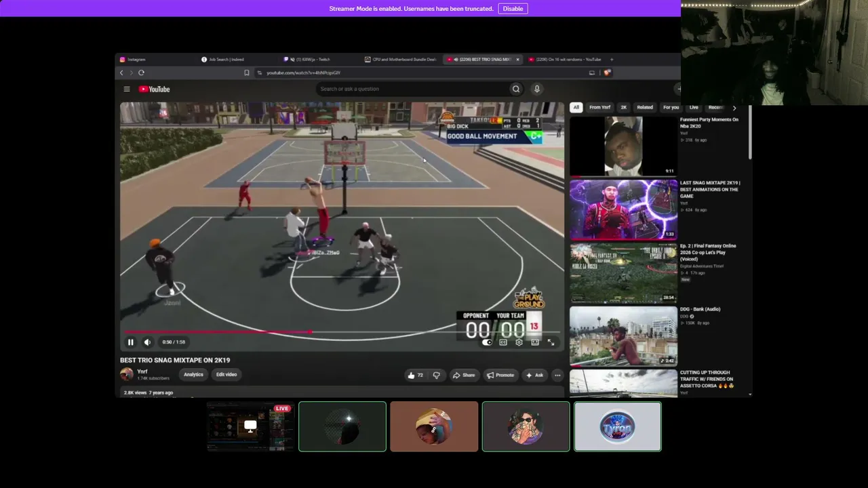Open a new browser tab

611,60
